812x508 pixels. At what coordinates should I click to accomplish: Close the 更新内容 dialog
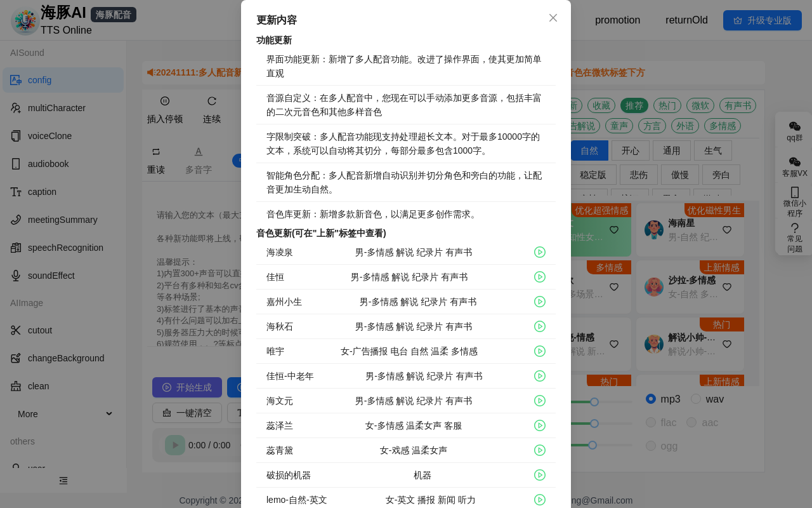click(553, 18)
